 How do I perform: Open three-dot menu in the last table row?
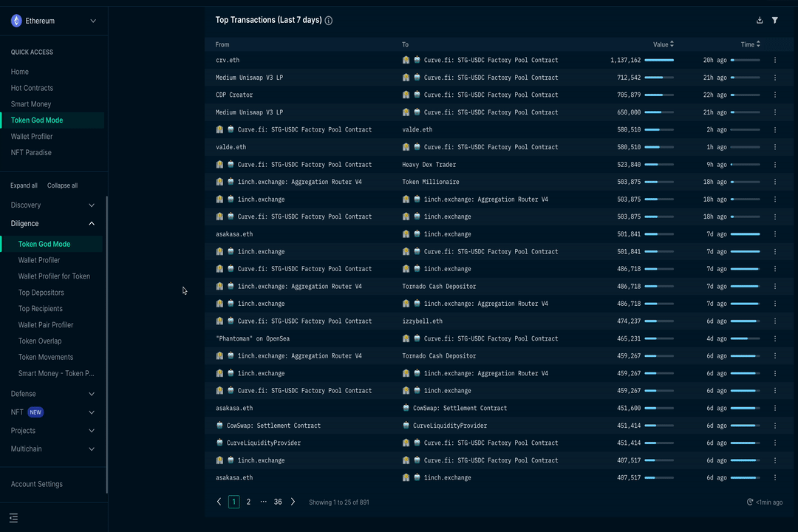tap(775, 477)
